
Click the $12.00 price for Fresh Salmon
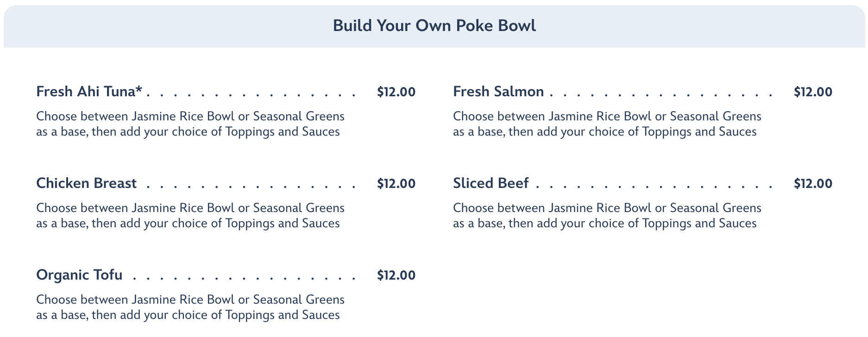tap(813, 92)
